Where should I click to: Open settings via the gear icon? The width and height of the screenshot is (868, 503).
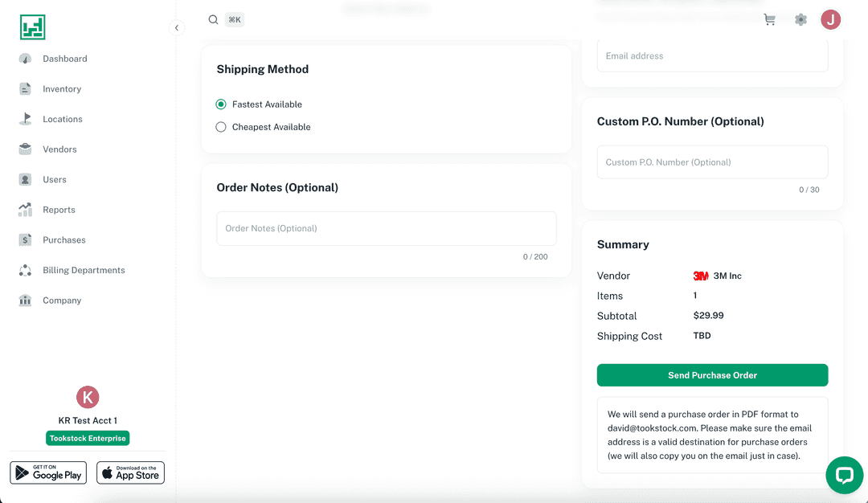click(800, 20)
